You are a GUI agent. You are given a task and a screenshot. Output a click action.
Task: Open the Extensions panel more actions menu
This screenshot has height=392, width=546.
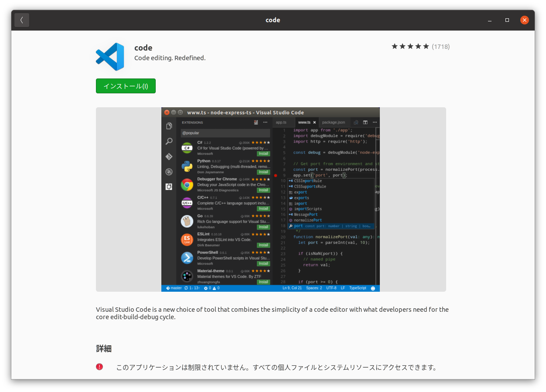click(264, 122)
